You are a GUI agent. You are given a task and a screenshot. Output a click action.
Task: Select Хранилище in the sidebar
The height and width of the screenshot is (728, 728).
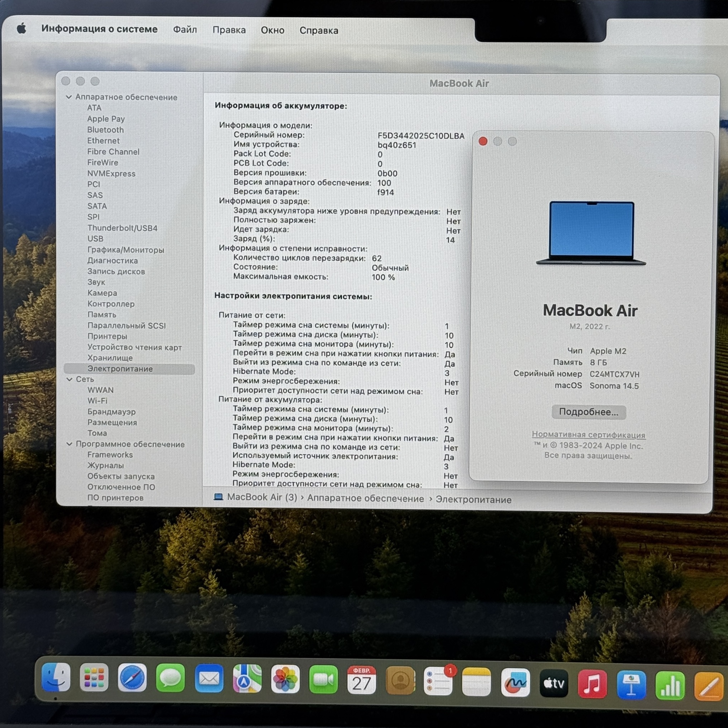click(x=110, y=358)
